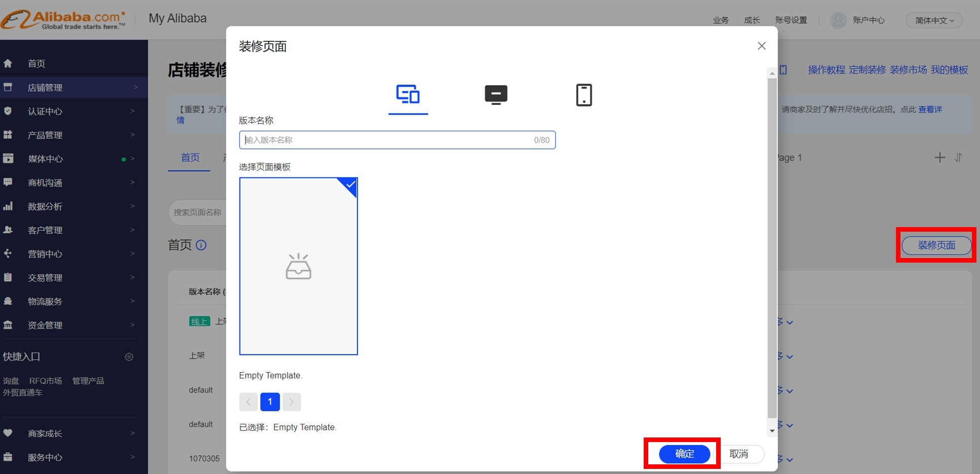980x474 pixels.
Task: Select the Empty Template thumbnail
Action: click(x=298, y=266)
